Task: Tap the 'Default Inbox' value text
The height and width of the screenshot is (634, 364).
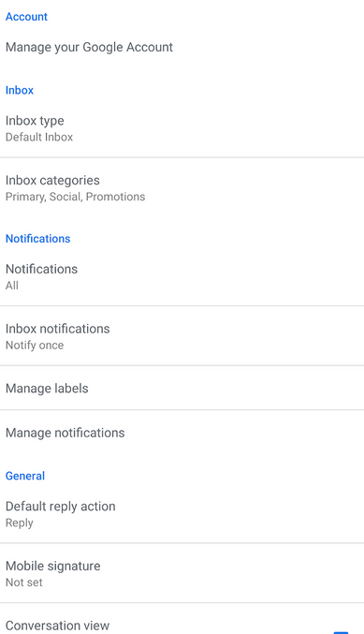Action: click(39, 137)
